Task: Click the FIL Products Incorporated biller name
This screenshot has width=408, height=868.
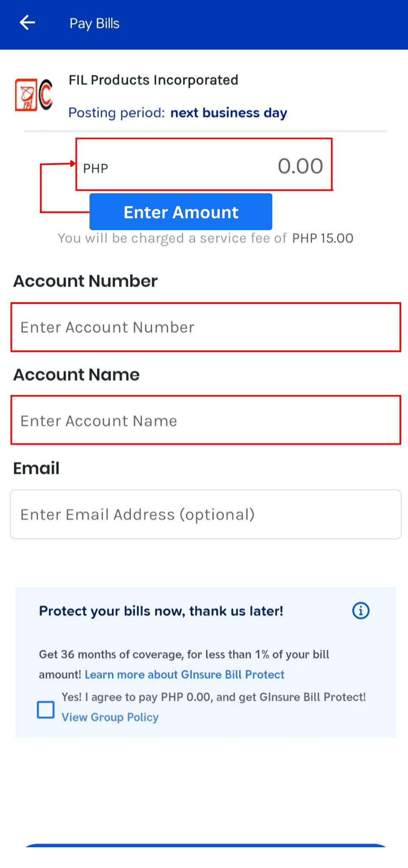Action: point(154,80)
